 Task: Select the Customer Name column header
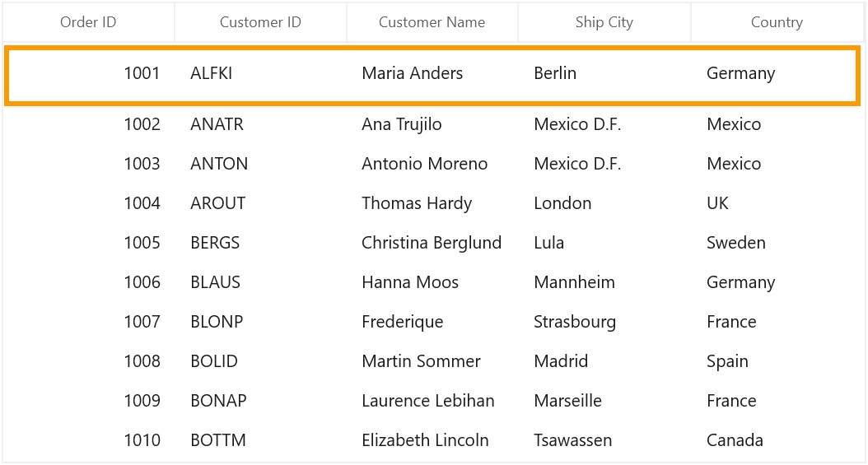click(432, 22)
